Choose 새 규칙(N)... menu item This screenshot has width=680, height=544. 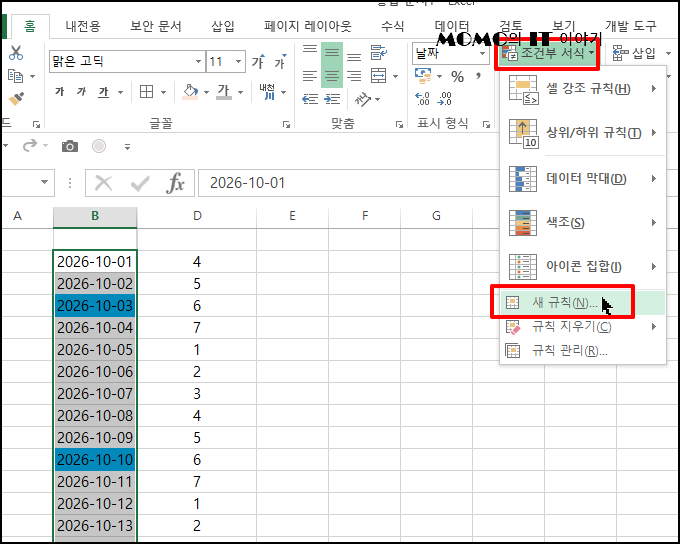click(583, 303)
